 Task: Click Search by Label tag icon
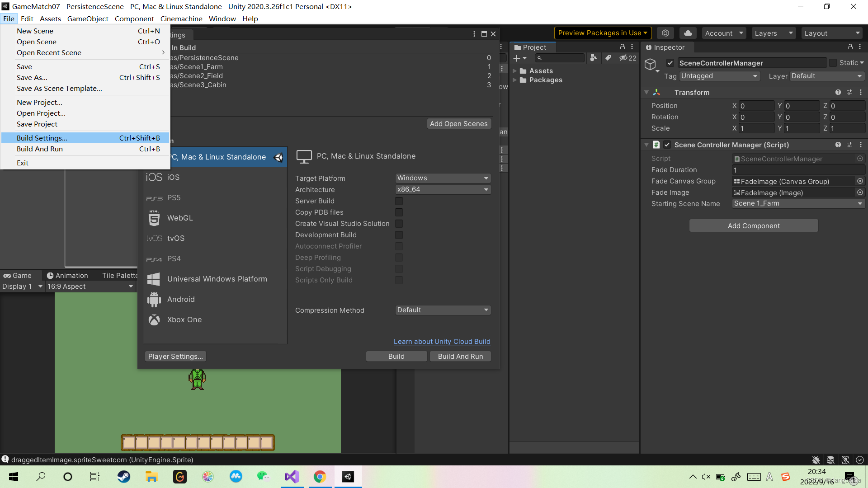[x=608, y=58]
